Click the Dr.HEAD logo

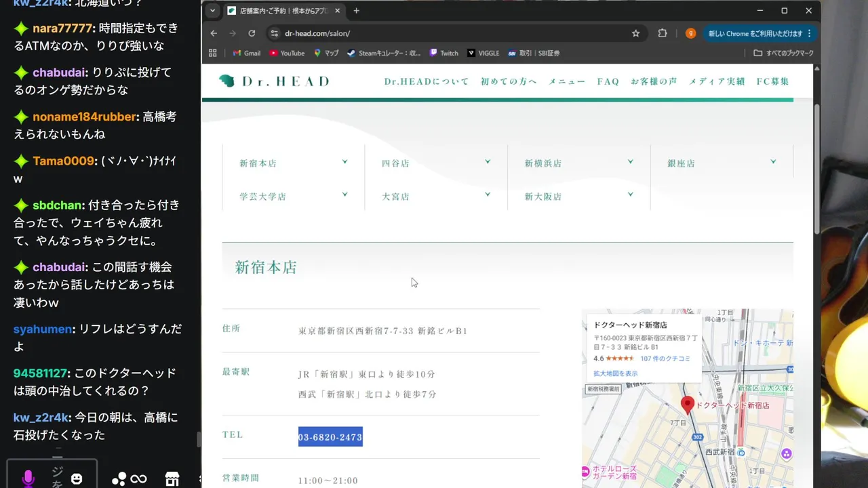point(274,81)
